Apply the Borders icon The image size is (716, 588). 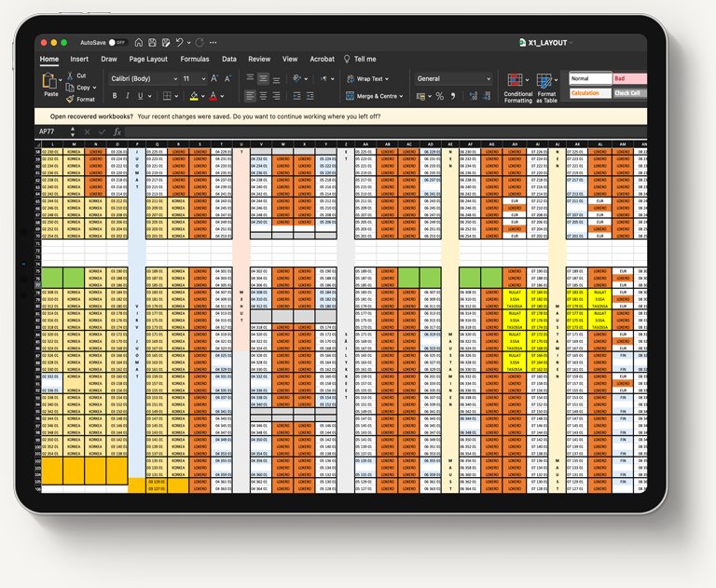point(167,96)
